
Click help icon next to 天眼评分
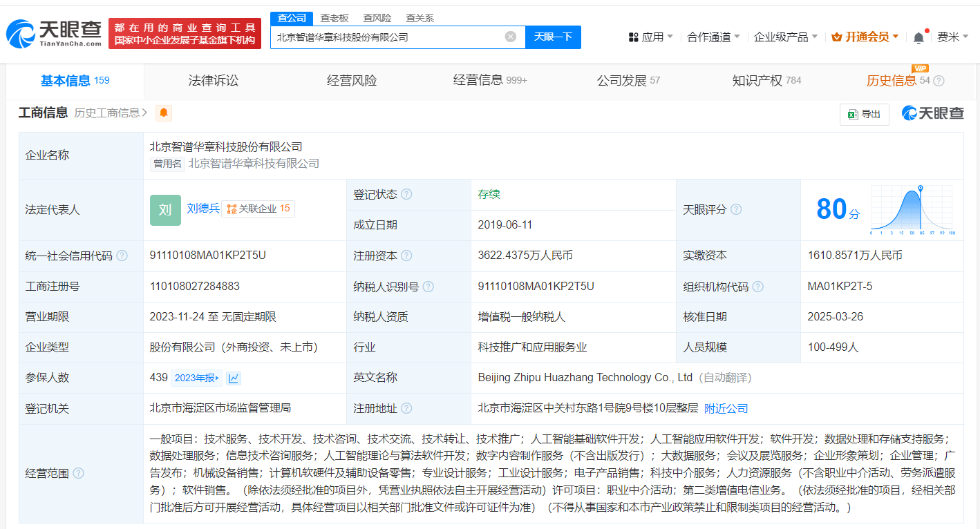pyautogui.click(x=736, y=209)
